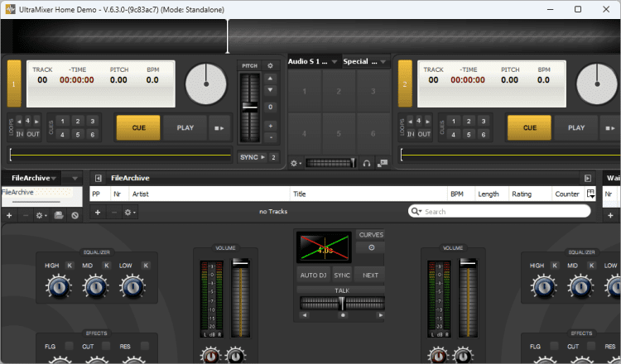Click the pitch plus button on deck 1
This screenshot has height=364, width=621.
pyautogui.click(x=271, y=126)
